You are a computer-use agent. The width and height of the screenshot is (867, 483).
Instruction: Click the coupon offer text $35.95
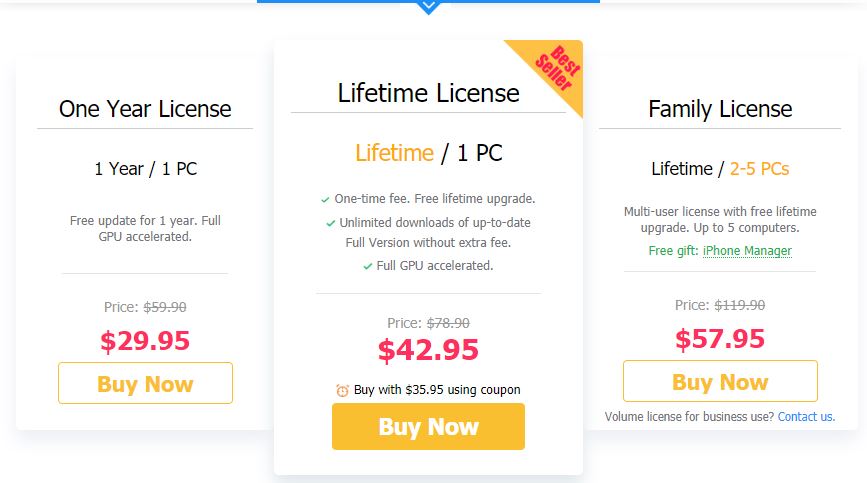pyautogui.click(x=437, y=390)
